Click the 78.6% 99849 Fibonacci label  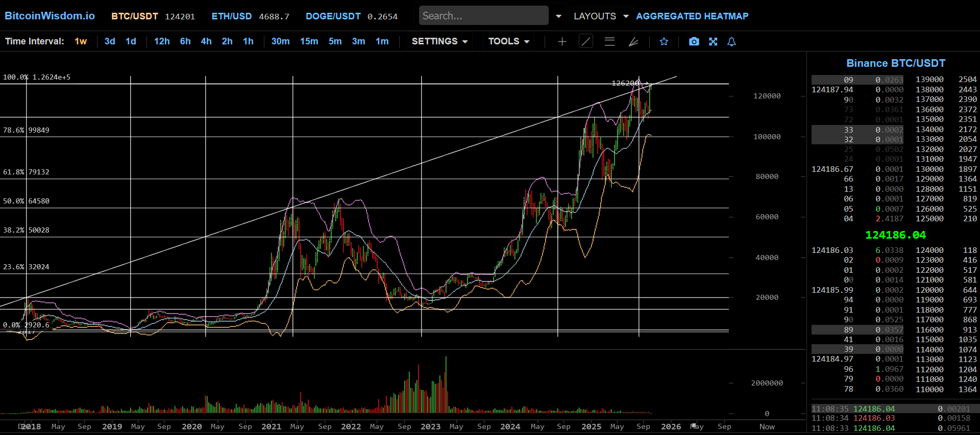click(26, 130)
